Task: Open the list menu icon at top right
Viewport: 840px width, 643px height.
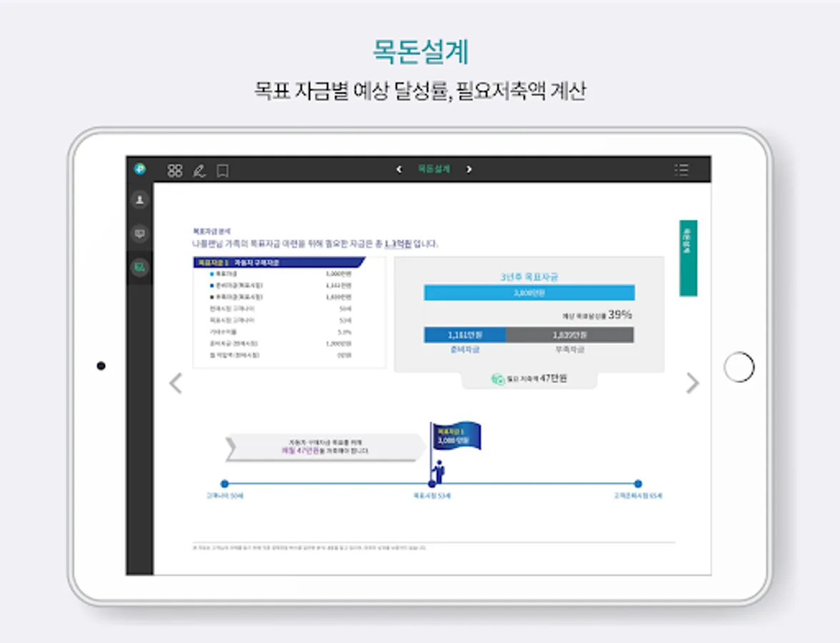Action: (x=681, y=170)
